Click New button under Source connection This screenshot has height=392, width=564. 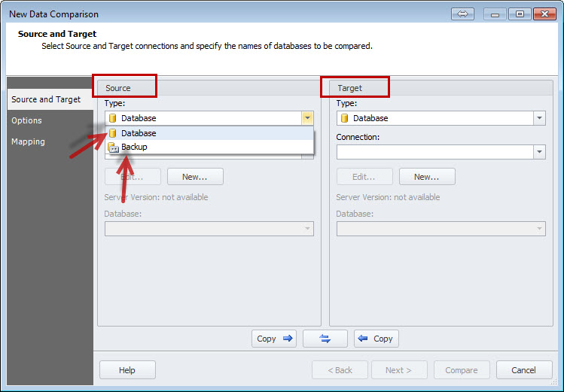click(195, 177)
